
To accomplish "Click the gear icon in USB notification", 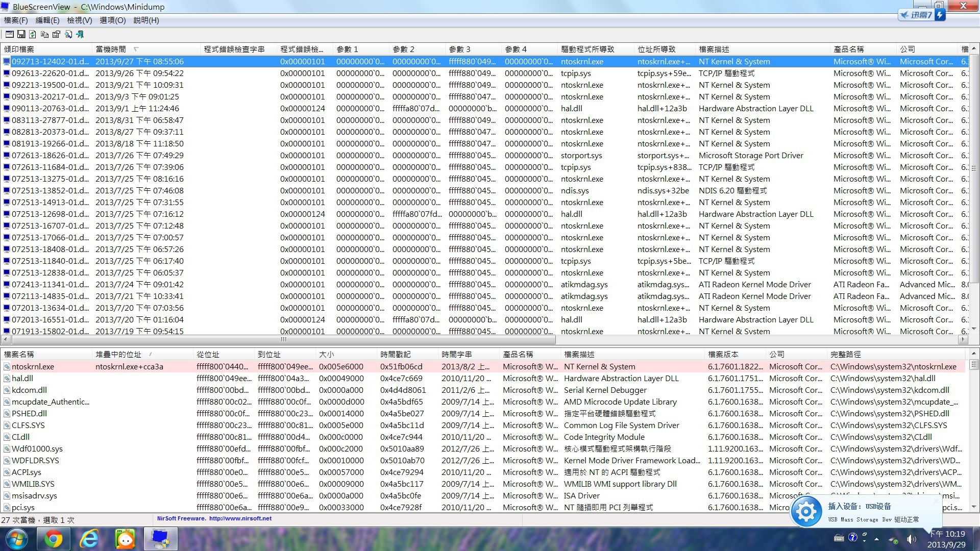I will [806, 511].
